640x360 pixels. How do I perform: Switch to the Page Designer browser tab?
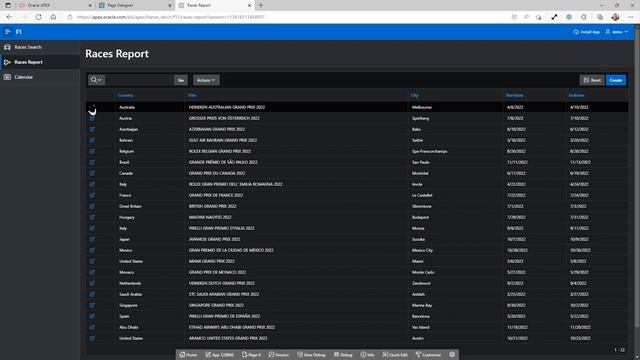pyautogui.click(x=136, y=5)
